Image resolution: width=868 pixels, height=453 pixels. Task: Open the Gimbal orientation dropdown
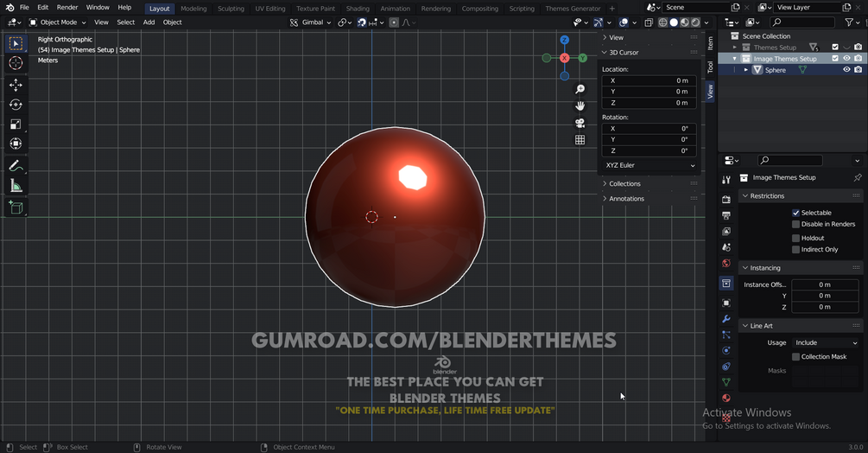click(x=311, y=22)
